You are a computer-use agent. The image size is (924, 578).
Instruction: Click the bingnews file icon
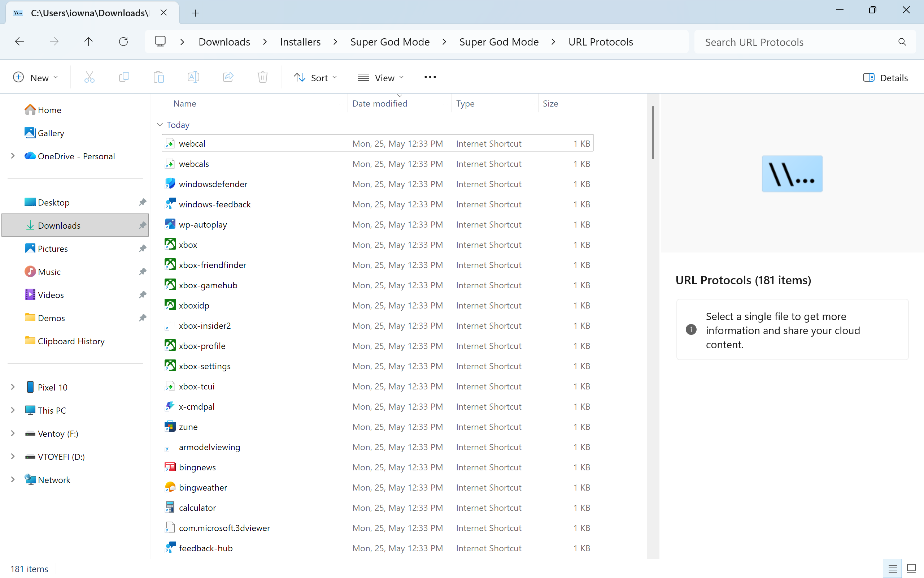coord(170,467)
